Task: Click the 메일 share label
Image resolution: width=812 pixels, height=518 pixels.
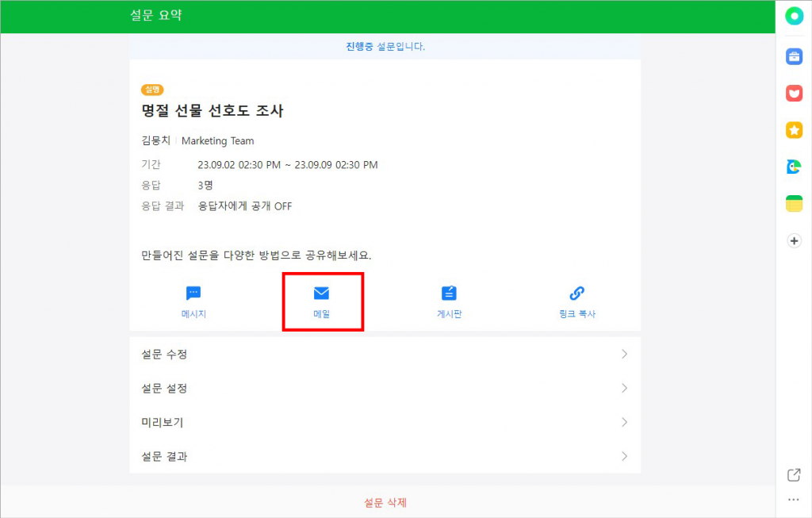Action: pos(322,314)
